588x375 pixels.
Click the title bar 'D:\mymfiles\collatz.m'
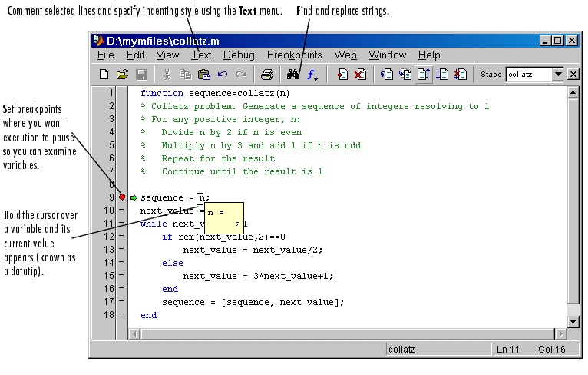[x=163, y=41]
